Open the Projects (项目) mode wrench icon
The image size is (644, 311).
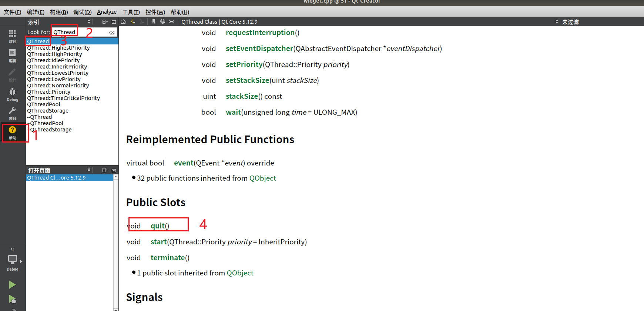coord(12,113)
